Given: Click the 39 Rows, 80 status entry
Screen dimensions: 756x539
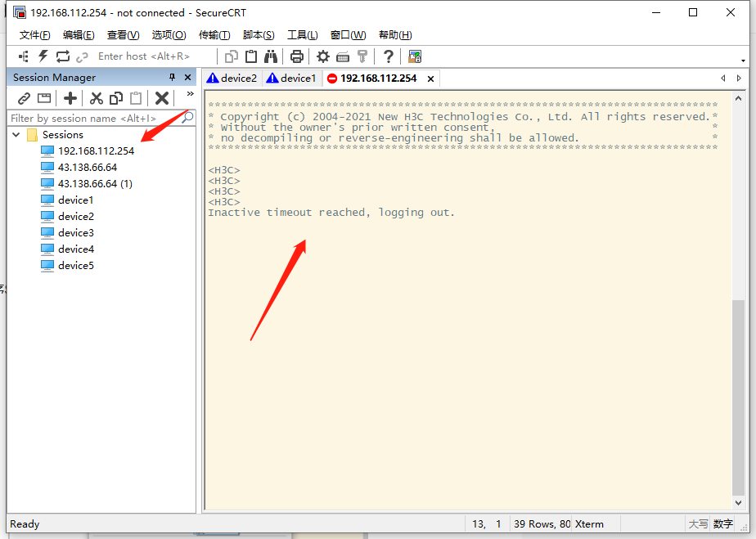Looking at the screenshot, I should coord(542,524).
